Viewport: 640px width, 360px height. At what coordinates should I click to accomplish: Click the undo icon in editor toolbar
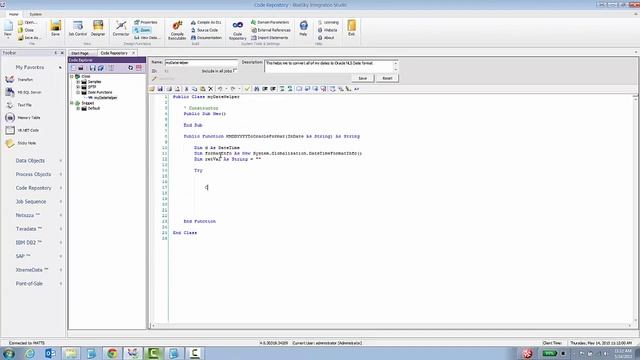coord(220,89)
